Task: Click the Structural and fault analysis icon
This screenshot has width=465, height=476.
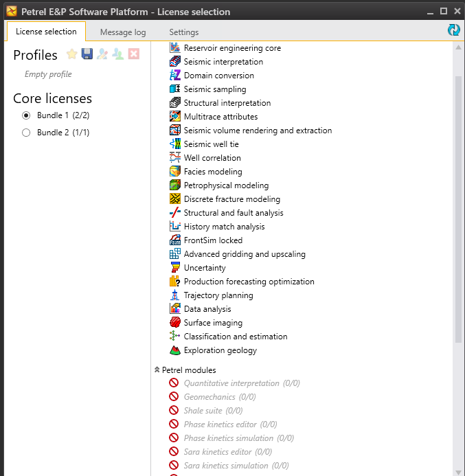Action: [x=175, y=212]
